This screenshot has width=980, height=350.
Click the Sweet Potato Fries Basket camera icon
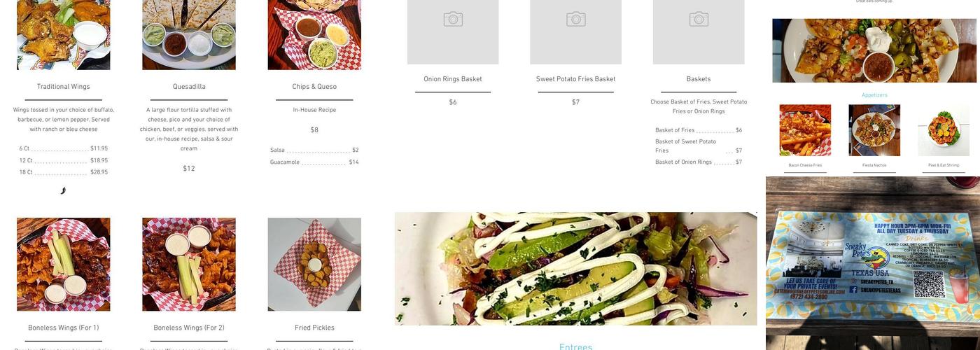[576, 19]
